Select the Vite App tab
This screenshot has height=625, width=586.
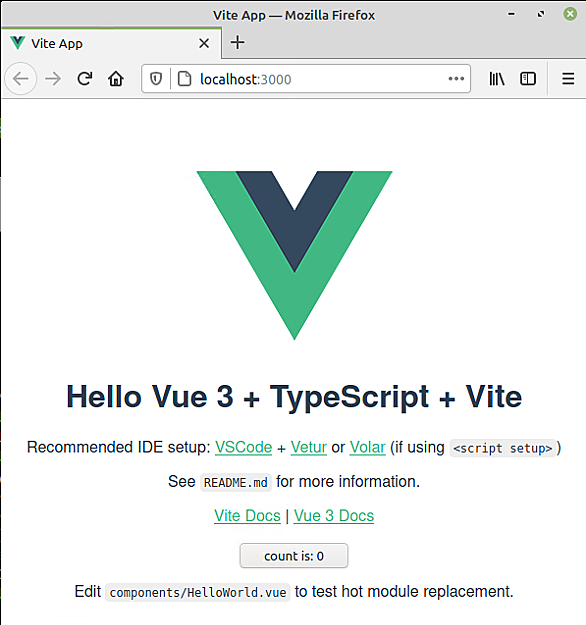pyautogui.click(x=111, y=43)
